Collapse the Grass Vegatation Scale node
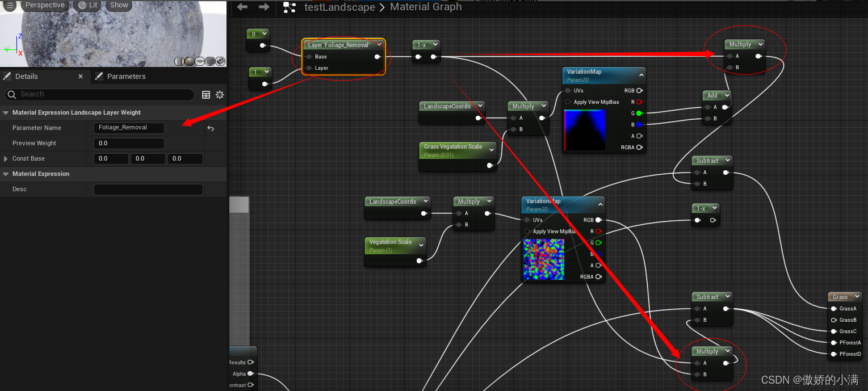868x391 pixels. click(491, 150)
